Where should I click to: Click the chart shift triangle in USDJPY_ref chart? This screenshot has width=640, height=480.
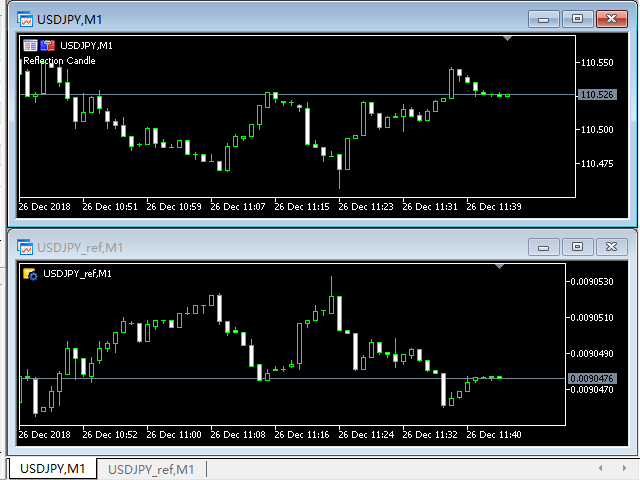[x=498, y=267]
